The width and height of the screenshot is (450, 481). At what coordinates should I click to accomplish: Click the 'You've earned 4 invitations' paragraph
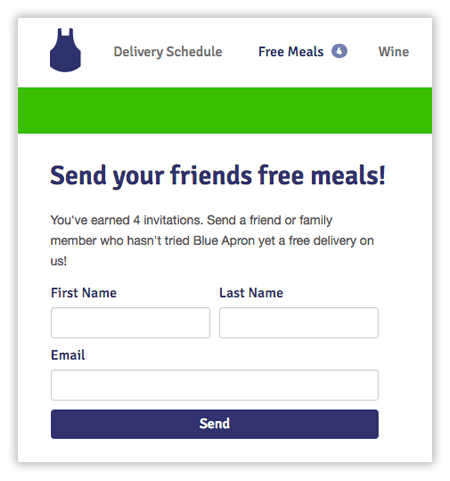(212, 240)
